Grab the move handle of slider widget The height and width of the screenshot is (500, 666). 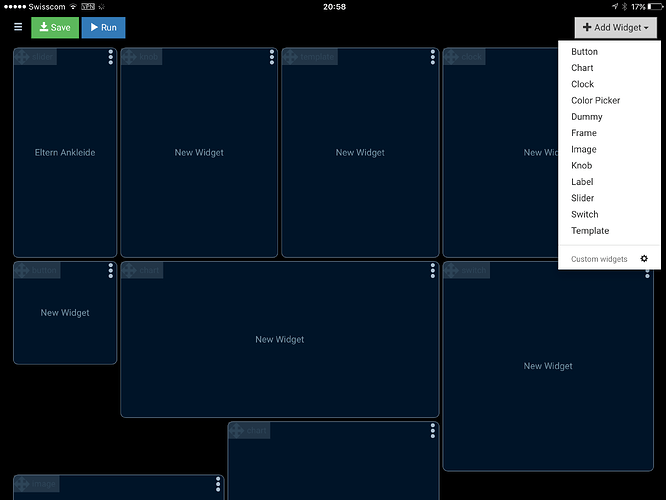pyautogui.click(x=22, y=57)
